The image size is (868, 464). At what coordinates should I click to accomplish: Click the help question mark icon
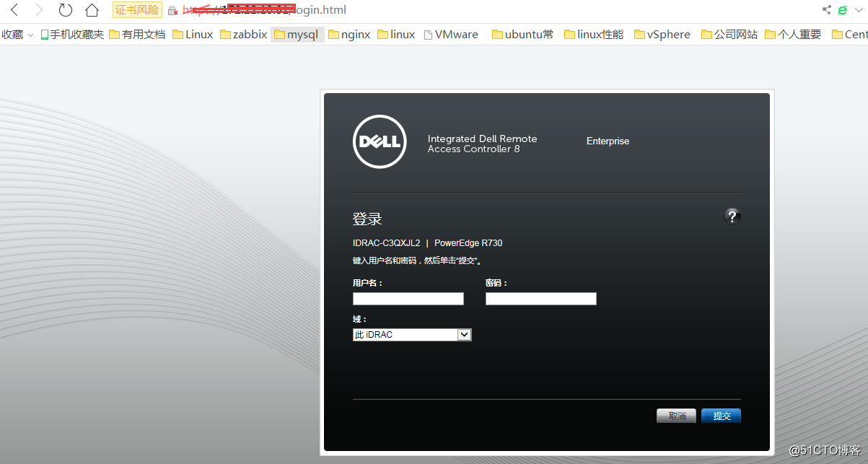pyautogui.click(x=732, y=216)
